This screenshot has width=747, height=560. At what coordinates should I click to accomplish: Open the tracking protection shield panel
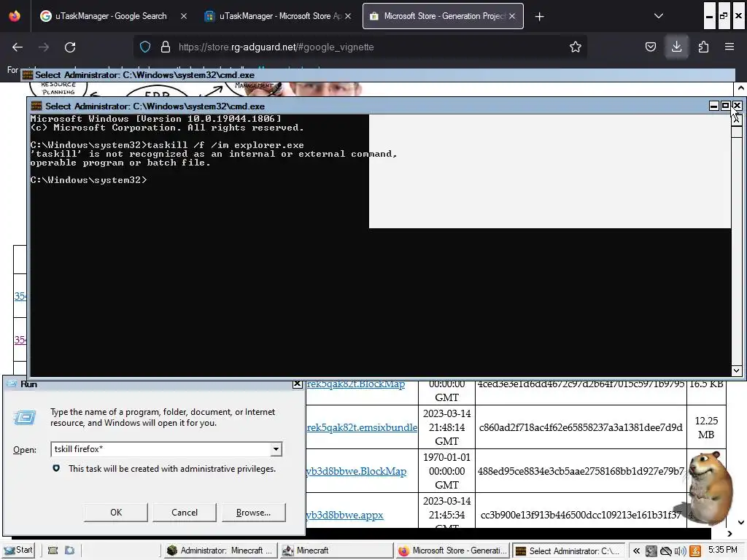click(145, 47)
